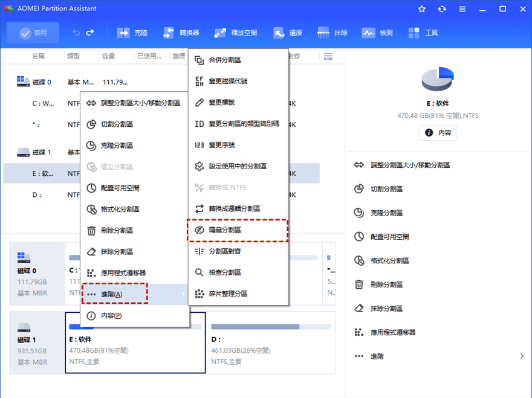The width and height of the screenshot is (532, 398).
Task: Open the 克隆 clone tool
Action: click(x=132, y=33)
